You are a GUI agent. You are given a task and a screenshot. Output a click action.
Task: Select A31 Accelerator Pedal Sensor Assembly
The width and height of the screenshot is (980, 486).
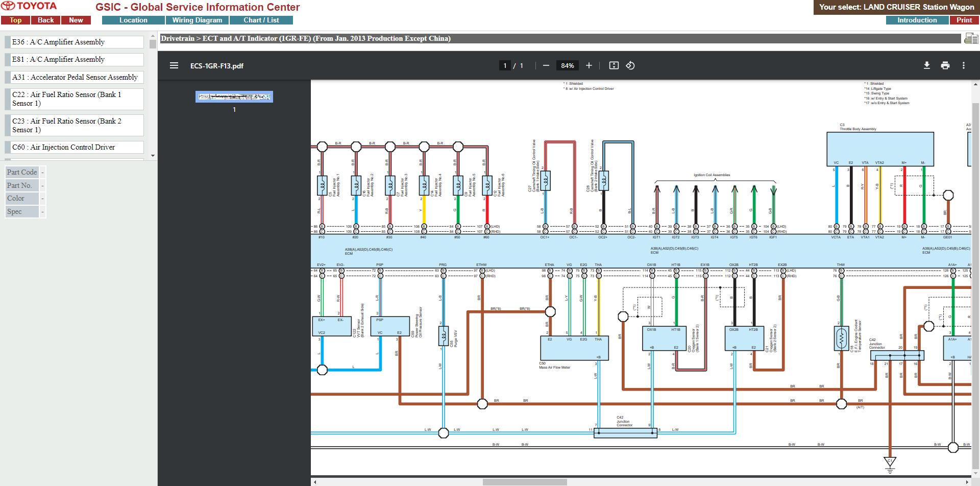74,77
